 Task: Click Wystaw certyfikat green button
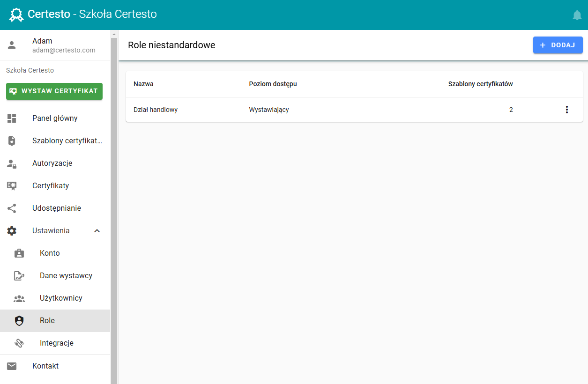[x=54, y=91]
